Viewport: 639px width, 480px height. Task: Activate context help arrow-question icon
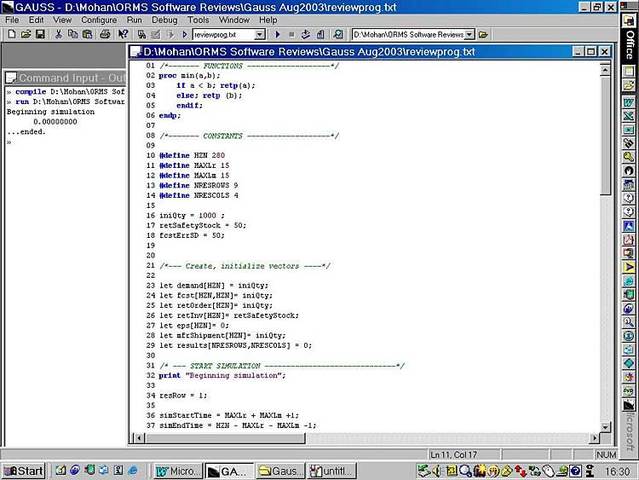pyautogui.click(x=123, y=34)
